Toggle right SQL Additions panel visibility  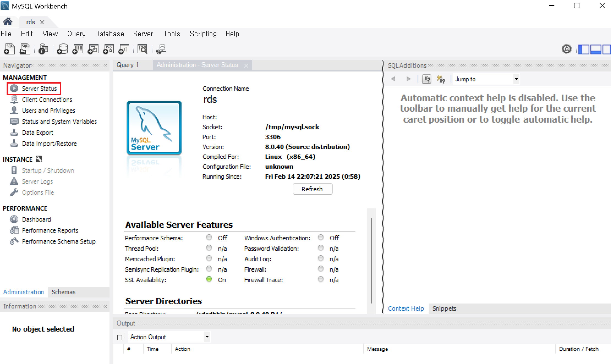(607, 49)
